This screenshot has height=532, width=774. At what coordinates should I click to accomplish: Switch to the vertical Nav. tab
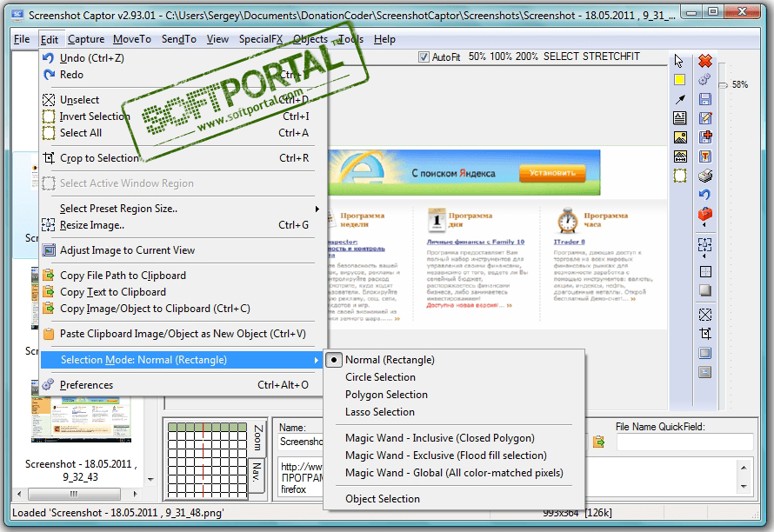click(257, 474)
